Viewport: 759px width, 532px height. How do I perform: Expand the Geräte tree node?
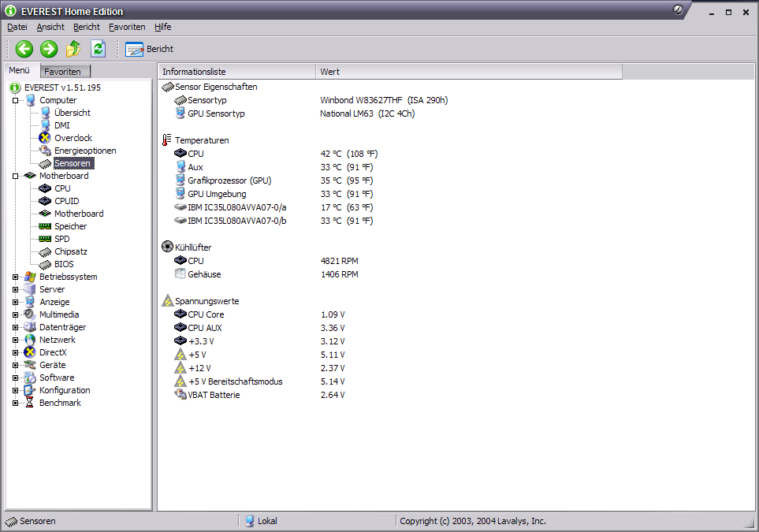click(15, 365)
